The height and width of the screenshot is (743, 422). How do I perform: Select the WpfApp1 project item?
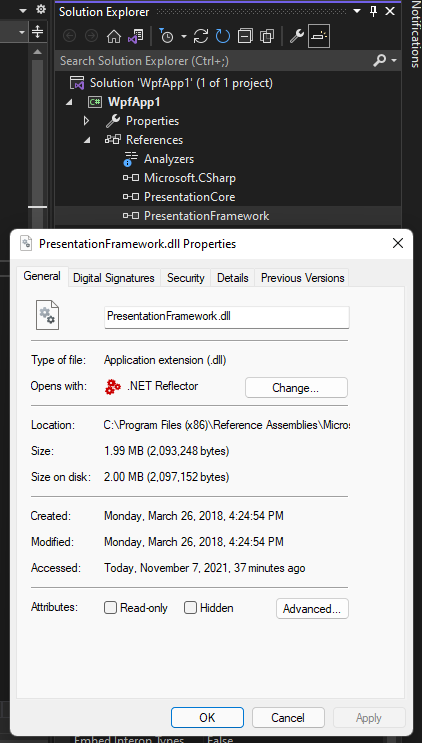134,102
